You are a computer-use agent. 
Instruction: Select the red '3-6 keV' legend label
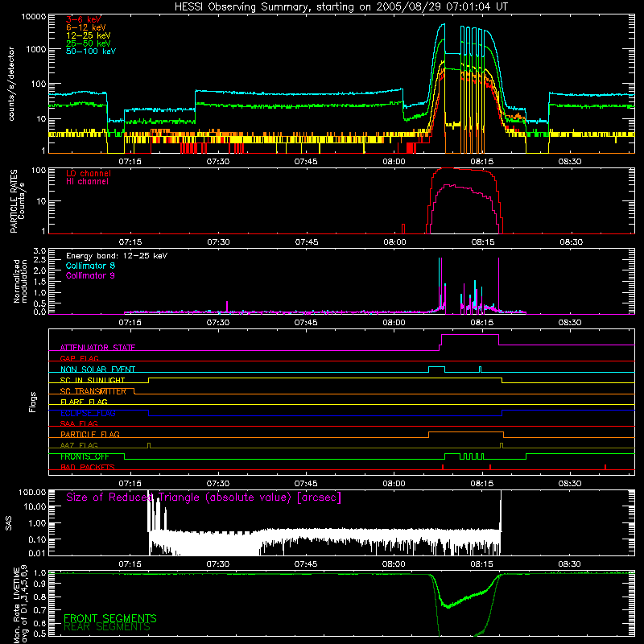(84, 19)
